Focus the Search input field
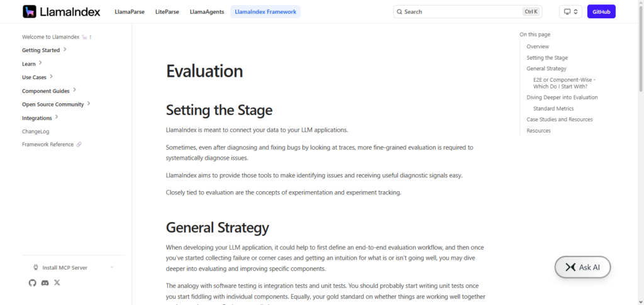 pyautogui.click(x=467, y=12)
